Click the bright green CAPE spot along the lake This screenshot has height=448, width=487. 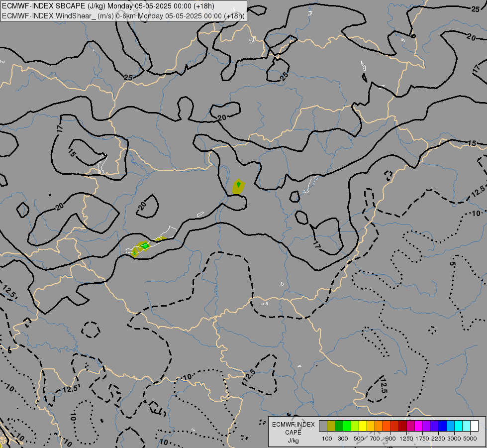[145, 246]
